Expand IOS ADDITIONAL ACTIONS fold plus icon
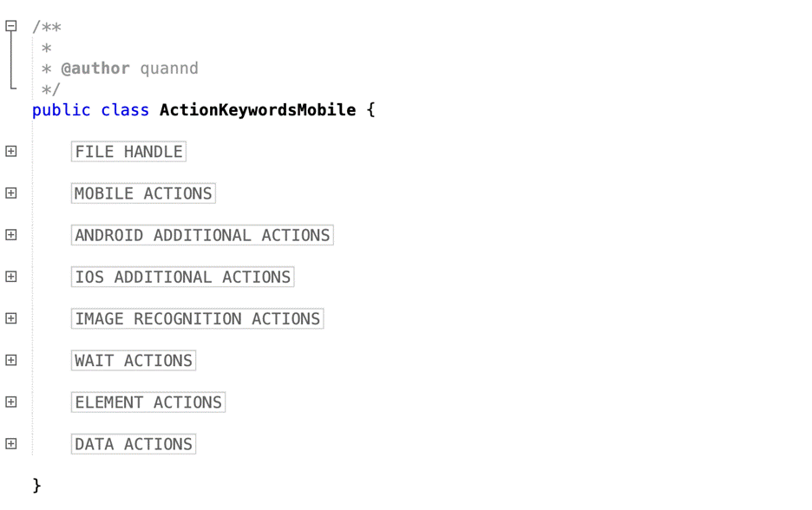The height and width of the screenshot is (510, 812). pos(11,277)
